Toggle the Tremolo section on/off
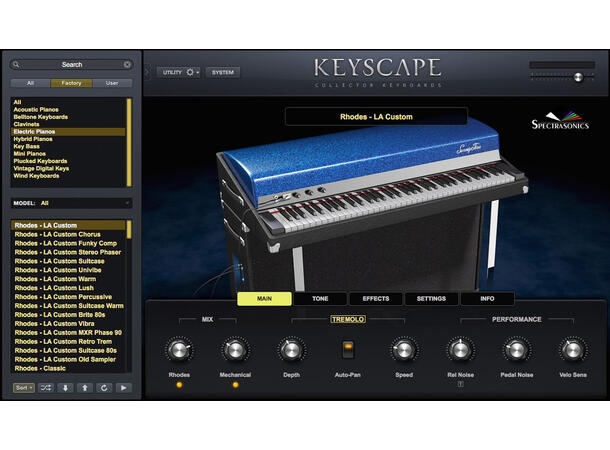 348,319
